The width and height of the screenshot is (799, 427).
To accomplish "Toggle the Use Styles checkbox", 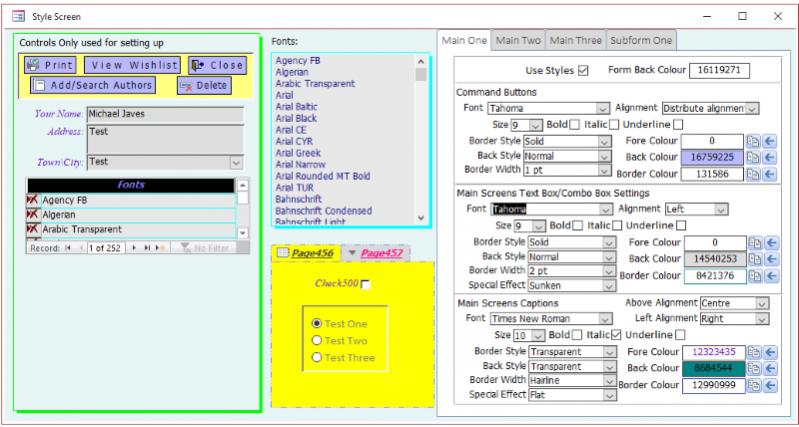I will pyautogui.click(x=583, y=70).
